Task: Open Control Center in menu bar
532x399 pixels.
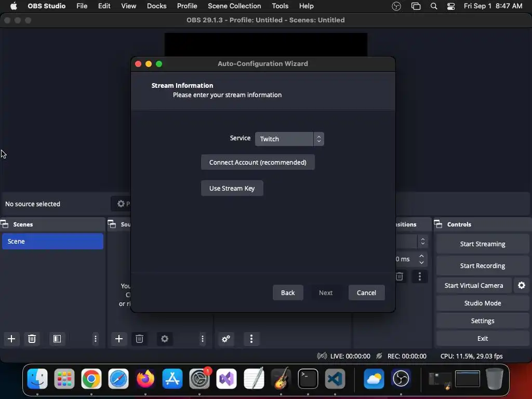Action: pos(451,6)
